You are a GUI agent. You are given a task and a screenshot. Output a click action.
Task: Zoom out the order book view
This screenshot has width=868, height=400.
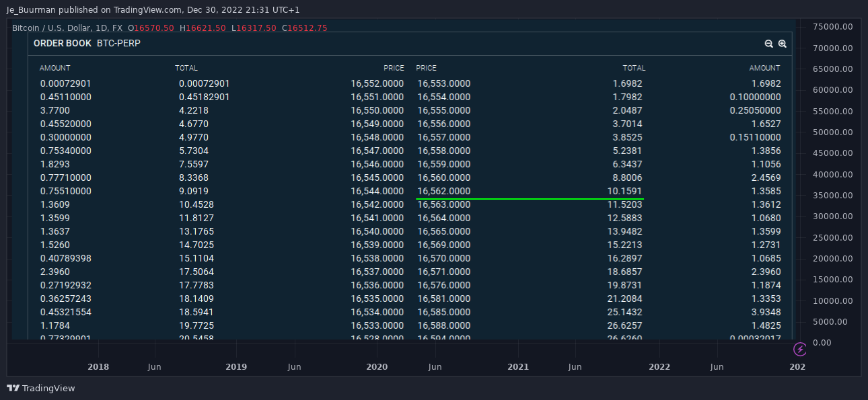(768, 44)
